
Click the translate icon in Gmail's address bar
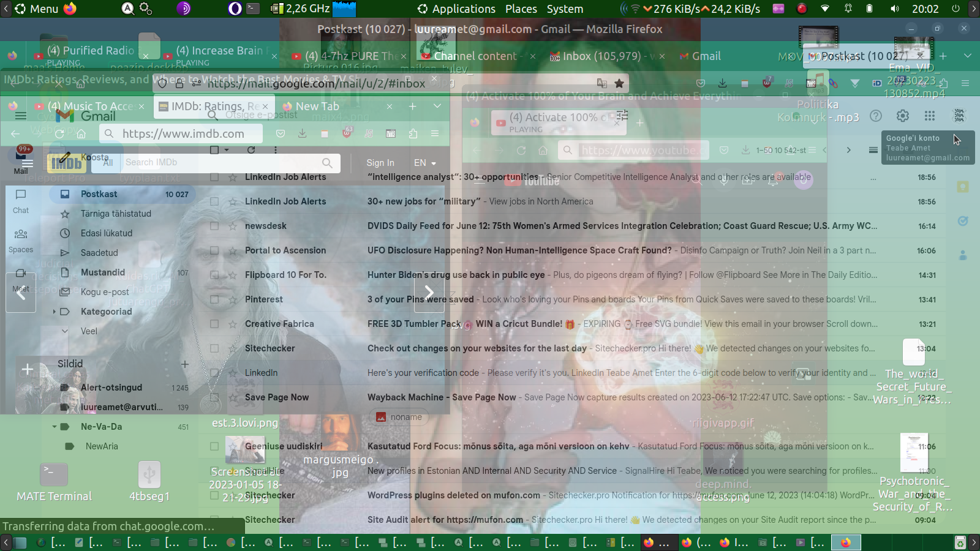[x=602, y=83]
